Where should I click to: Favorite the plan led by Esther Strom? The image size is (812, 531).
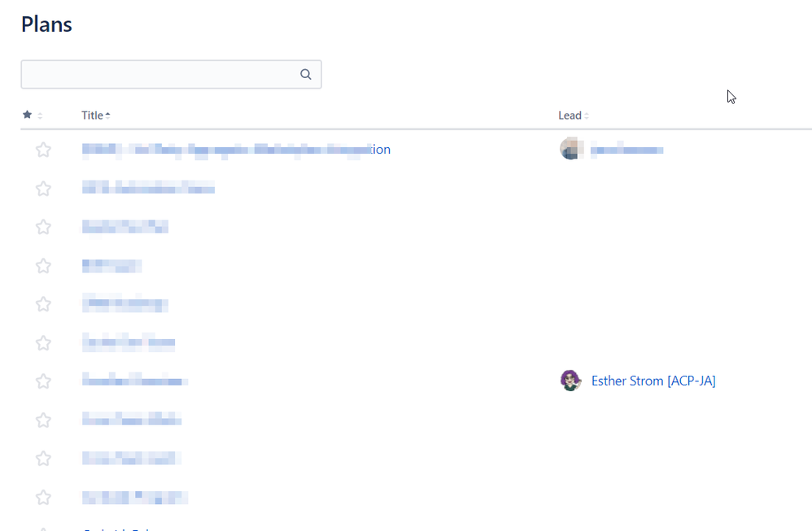pyautogui.click(x=43, y=381)
